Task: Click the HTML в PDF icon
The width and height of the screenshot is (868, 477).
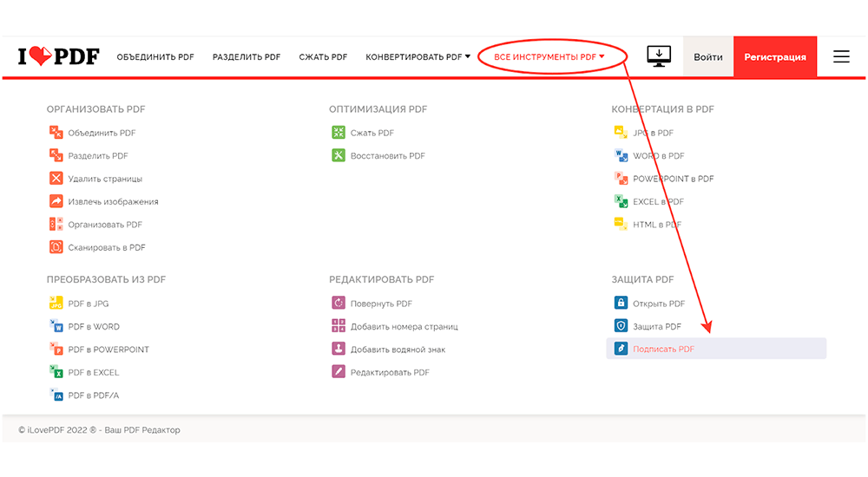Action: (621, 224)
